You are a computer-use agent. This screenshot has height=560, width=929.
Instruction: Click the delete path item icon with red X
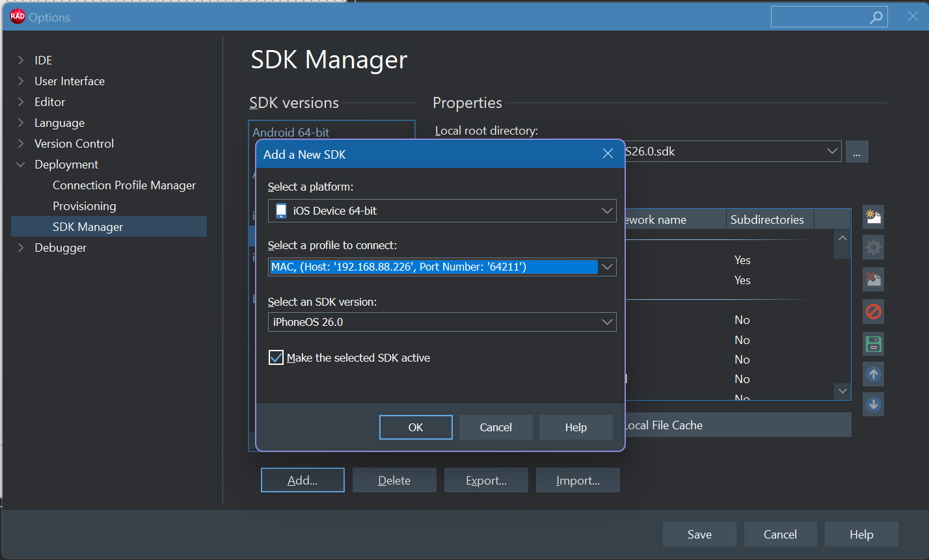point(873,279)
